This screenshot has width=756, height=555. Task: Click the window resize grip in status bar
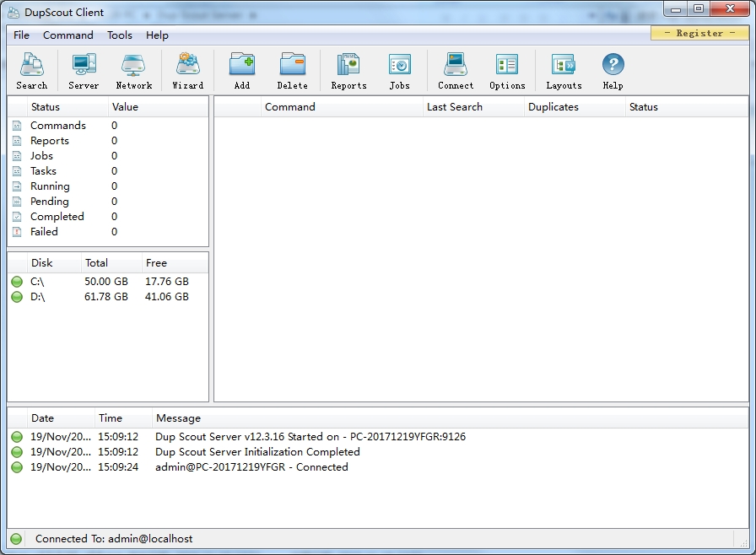coord(743,543)
